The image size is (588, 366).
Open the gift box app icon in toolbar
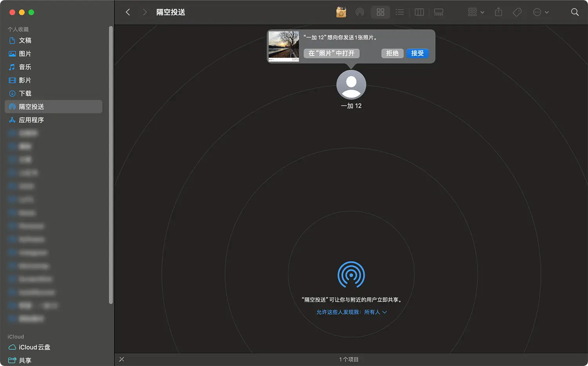[341, 12]
